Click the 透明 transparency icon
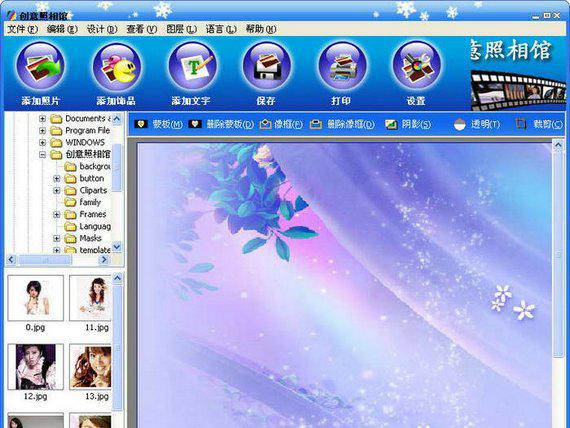The image size is (570, 428). coord(460,124)
